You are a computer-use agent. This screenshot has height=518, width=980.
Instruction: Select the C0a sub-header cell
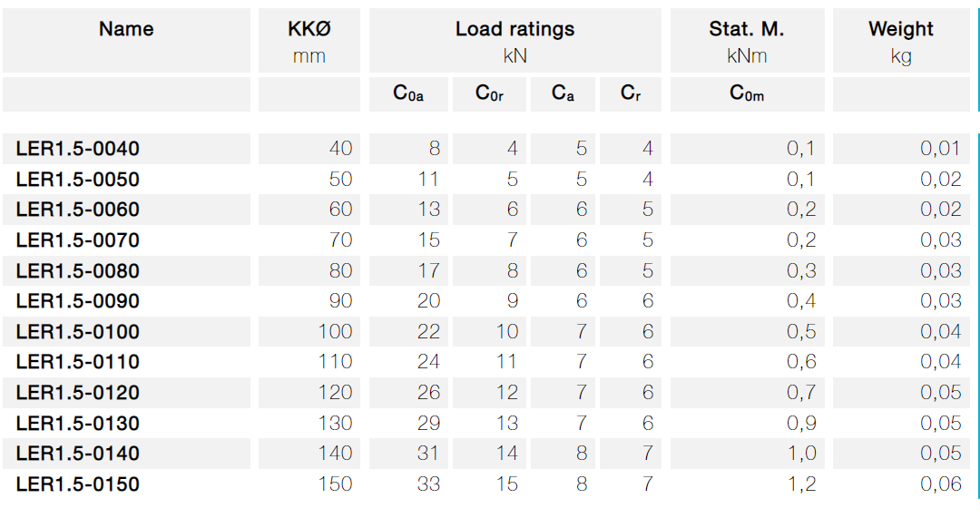[x=408, y=94]
